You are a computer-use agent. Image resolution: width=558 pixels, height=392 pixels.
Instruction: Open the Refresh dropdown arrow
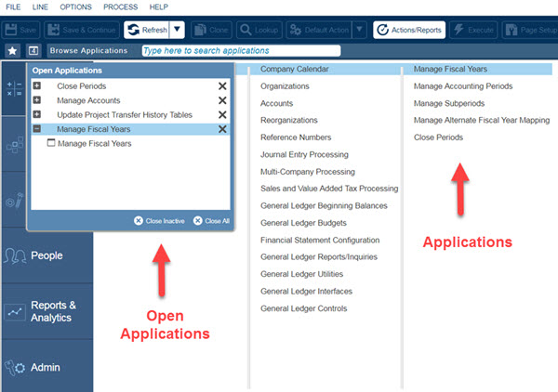(178, 30)
